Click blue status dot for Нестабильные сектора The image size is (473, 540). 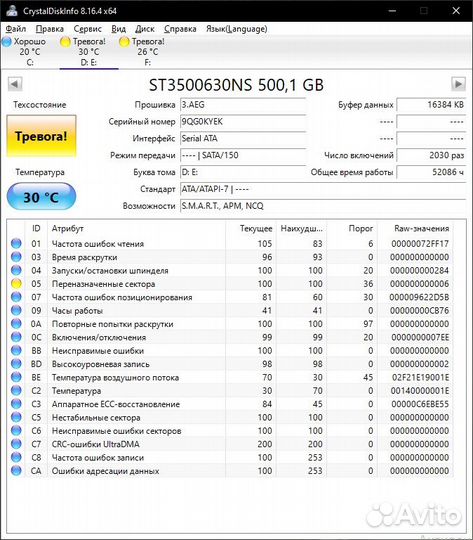coord(16,417)
